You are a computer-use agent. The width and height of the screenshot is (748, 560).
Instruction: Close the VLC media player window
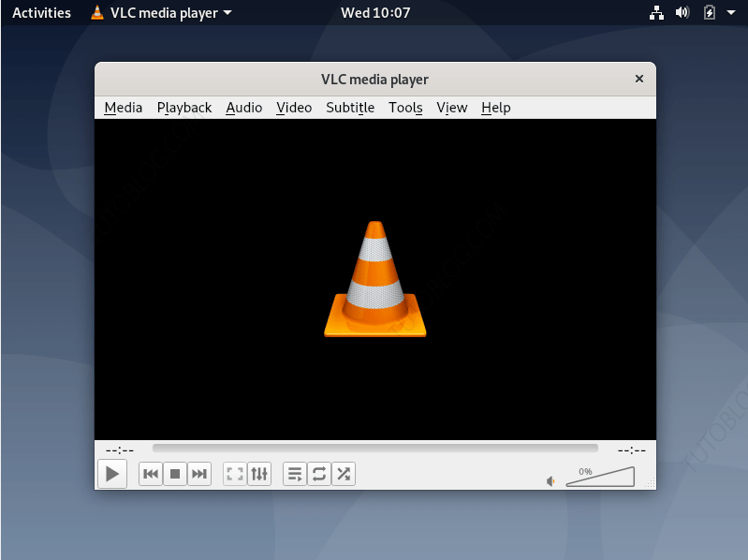point(639,79)
